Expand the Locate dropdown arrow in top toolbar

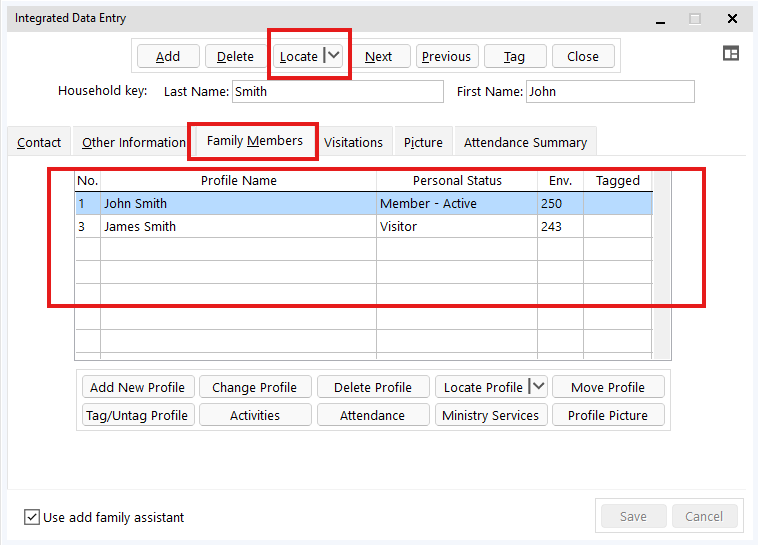(x=333, y=56)
